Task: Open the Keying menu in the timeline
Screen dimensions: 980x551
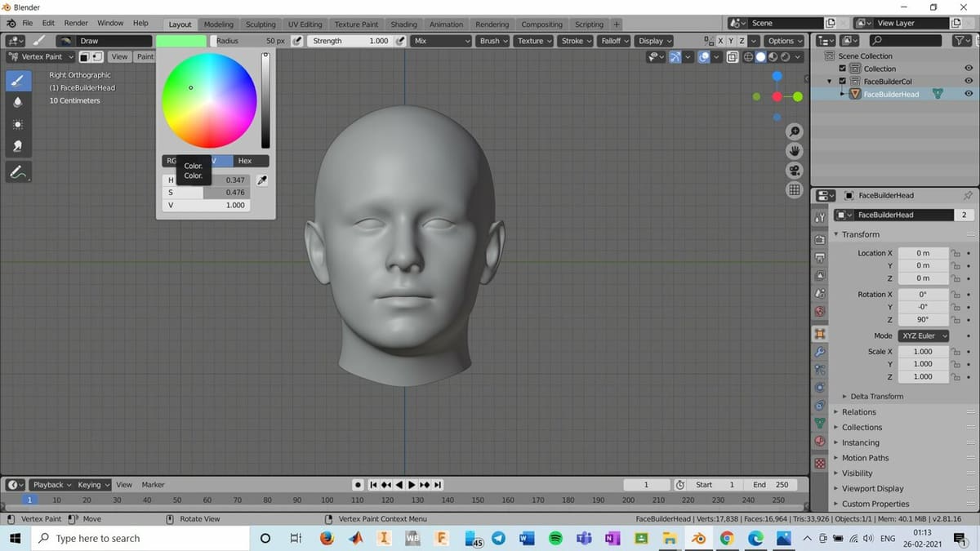Action: pyautogui.click(x=92, y=485)
